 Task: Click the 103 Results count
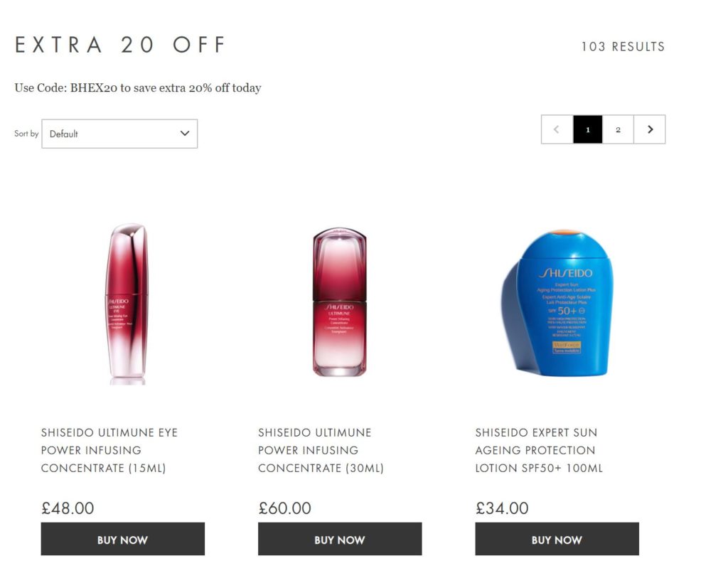[x=623, y=46]
